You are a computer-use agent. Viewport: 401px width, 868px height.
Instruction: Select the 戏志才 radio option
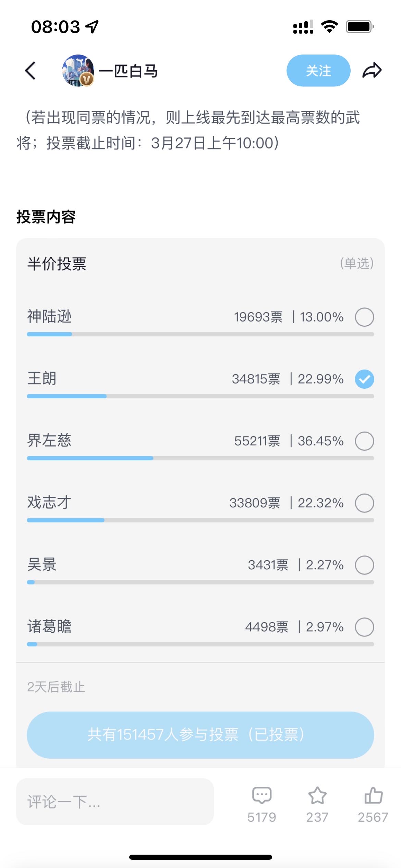click(x=364, y=503)
